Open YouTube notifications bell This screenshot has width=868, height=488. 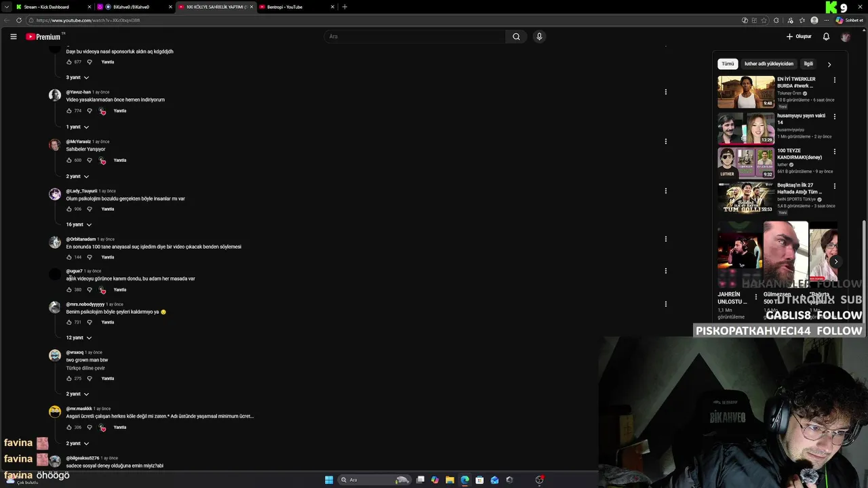click(x=826, y=37)
